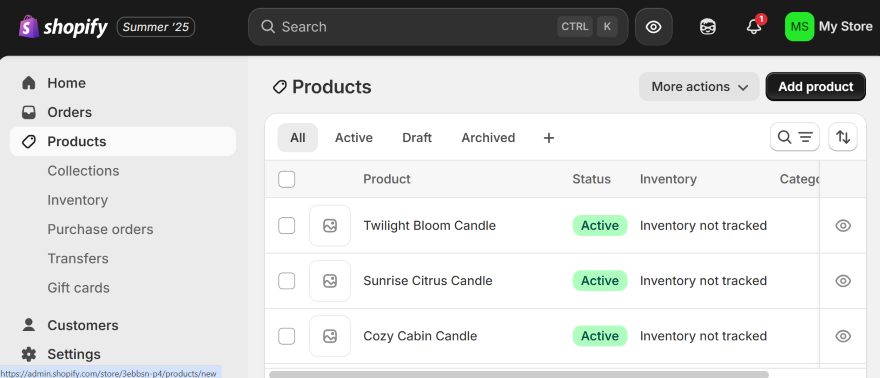Click the Home house icon
This screenshot has height=378, width=880.
pyautogui.click(x=29, y=83)
